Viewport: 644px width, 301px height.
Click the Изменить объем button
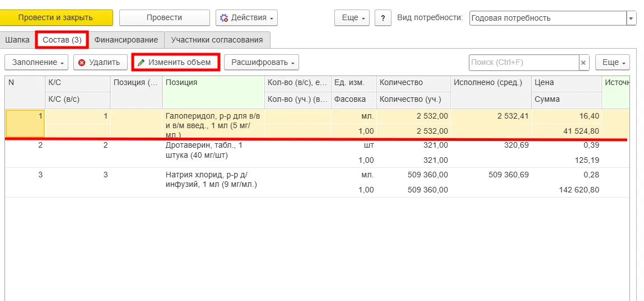coord(175,63)
